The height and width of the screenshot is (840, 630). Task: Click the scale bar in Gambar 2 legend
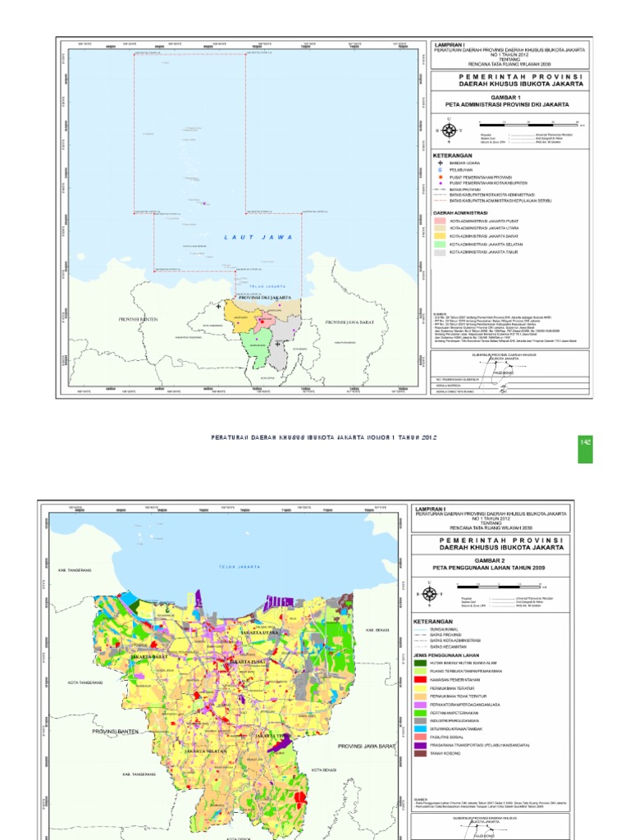click(x=501, y=587)
